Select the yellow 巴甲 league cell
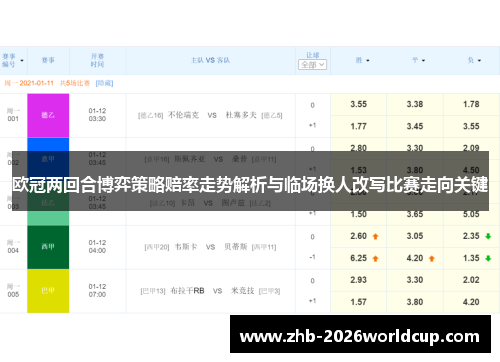 [48, 291]
